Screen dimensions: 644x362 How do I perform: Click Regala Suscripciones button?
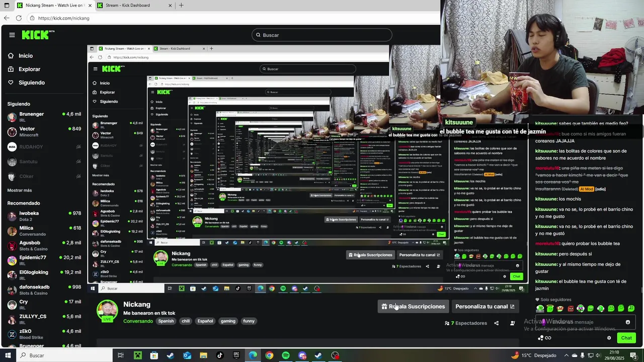click(413, 307)
